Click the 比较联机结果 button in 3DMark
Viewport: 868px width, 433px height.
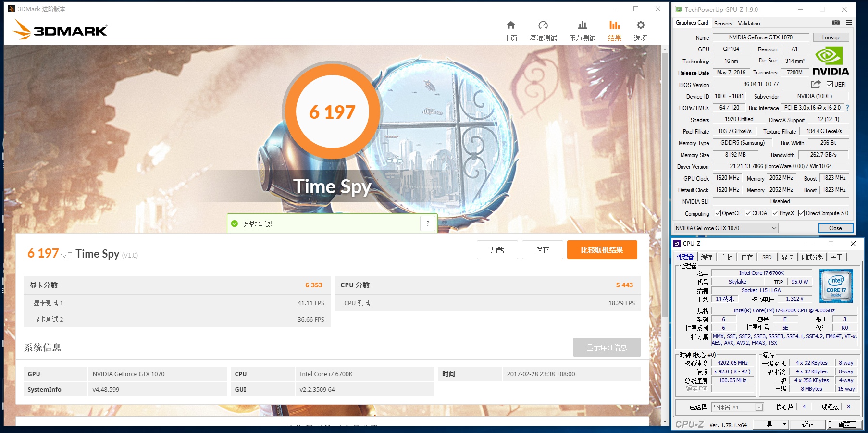tap(602, 249)
